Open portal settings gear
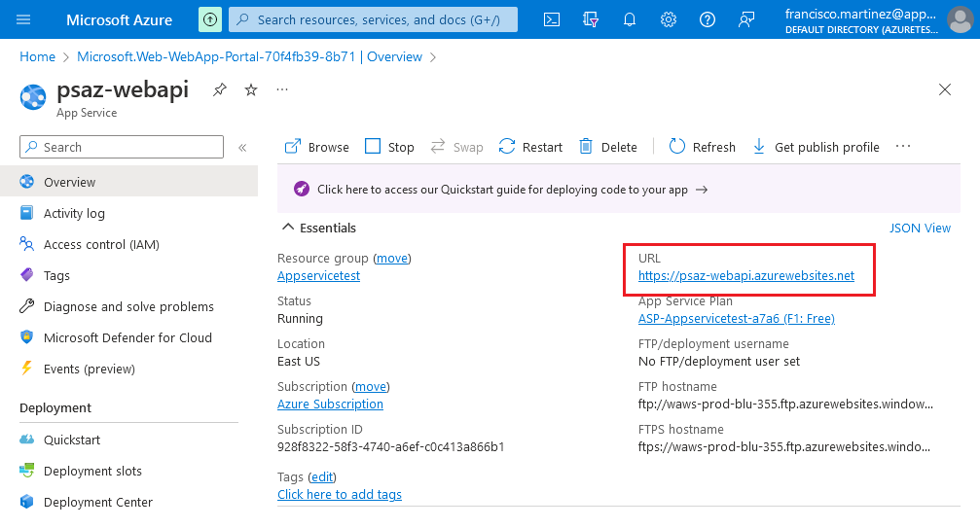980x528 pixels. click(x=669, y=19)
